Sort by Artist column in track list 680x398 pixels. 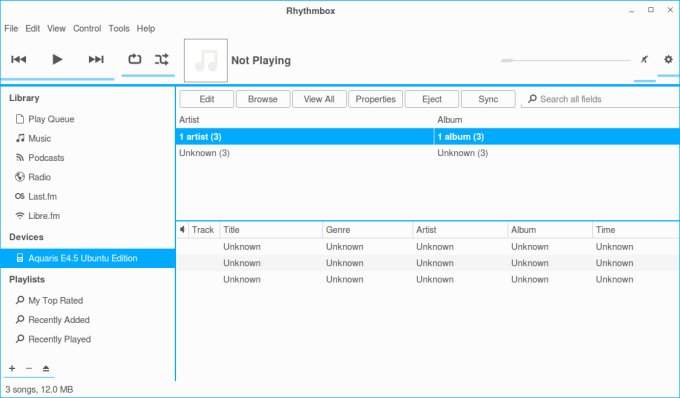coord(460,229)
